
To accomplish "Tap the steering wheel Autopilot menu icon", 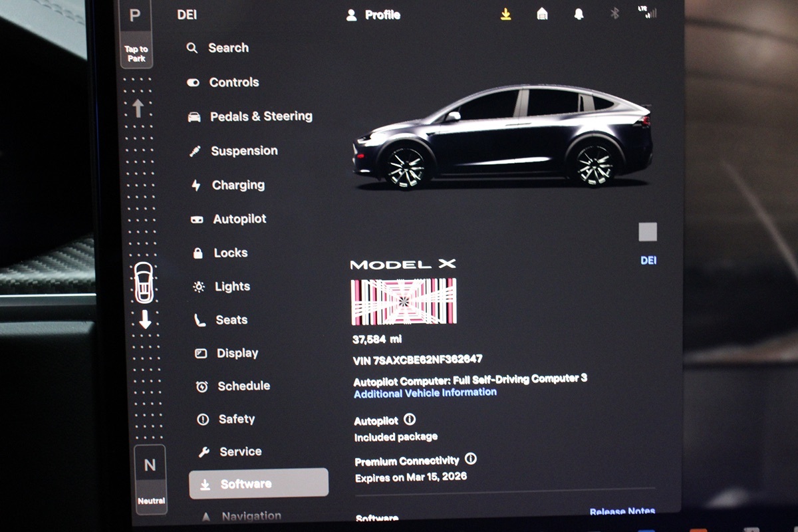I will (197, 219).
